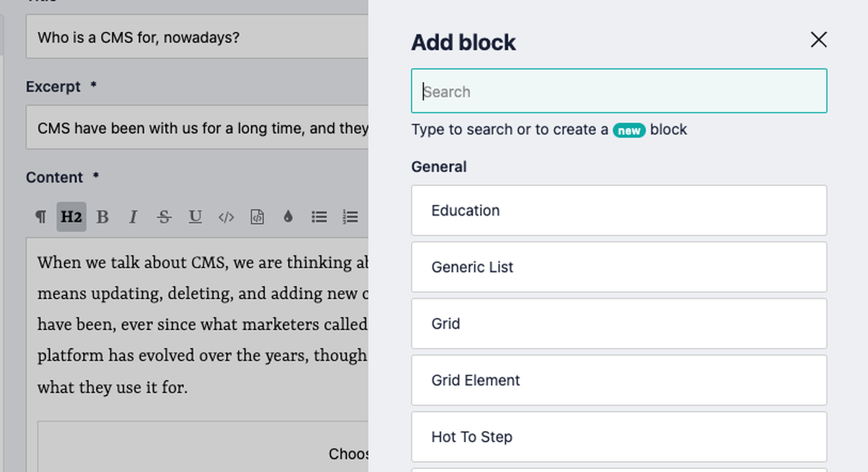Screen dimensions: 868x472
Task: Toggle the H2 heading style
Action: tap(71, 216)
